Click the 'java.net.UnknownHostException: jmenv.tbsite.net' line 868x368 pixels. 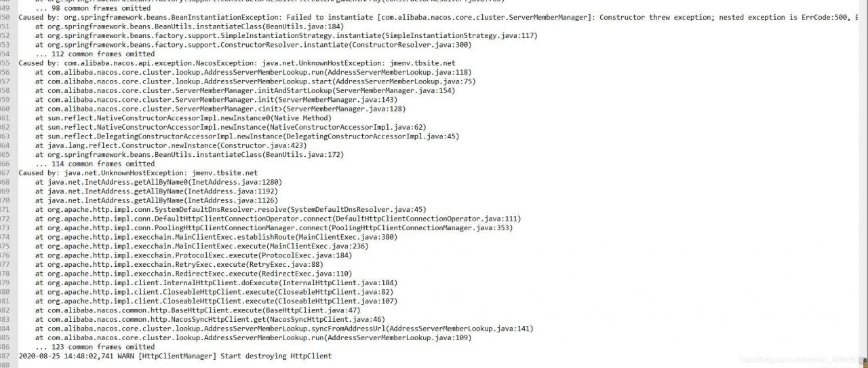coord(138,173)
